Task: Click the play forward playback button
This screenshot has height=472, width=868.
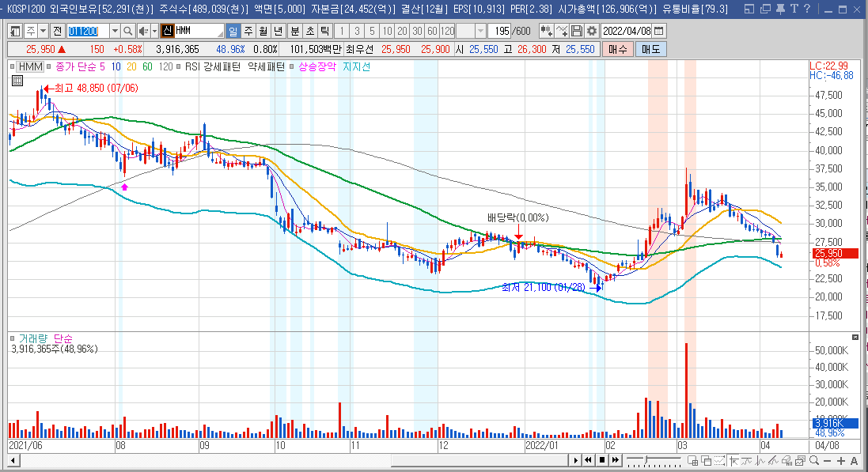Action: point(576,460)
